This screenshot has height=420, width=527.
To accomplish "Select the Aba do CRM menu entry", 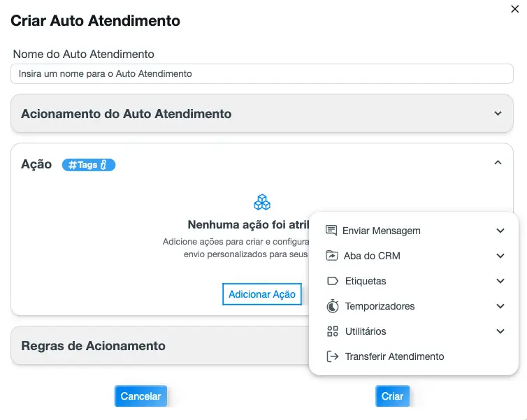I will point(414,256).
